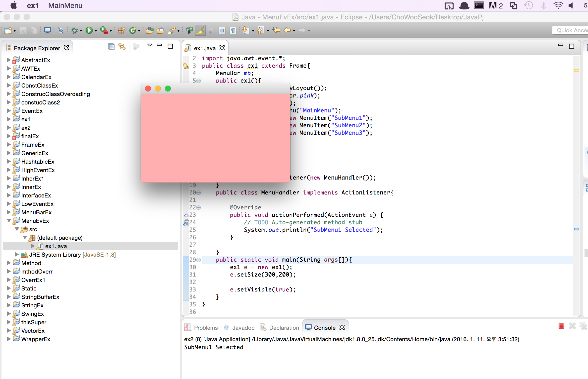Terminate the program with the red stop button
This screenshot has width=588, height=379.
tap(561, 326)
